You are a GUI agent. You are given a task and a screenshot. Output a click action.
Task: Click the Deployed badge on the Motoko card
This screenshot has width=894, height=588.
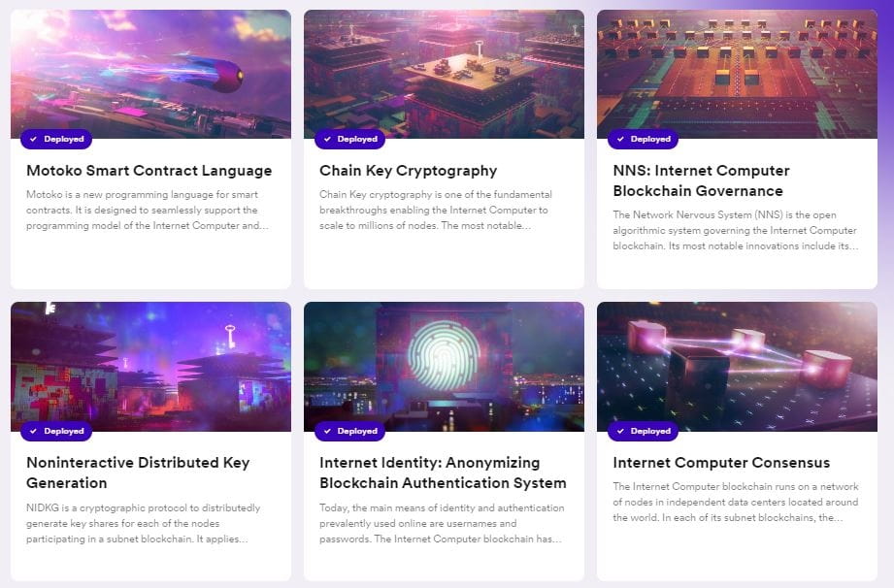pos(56,139)
